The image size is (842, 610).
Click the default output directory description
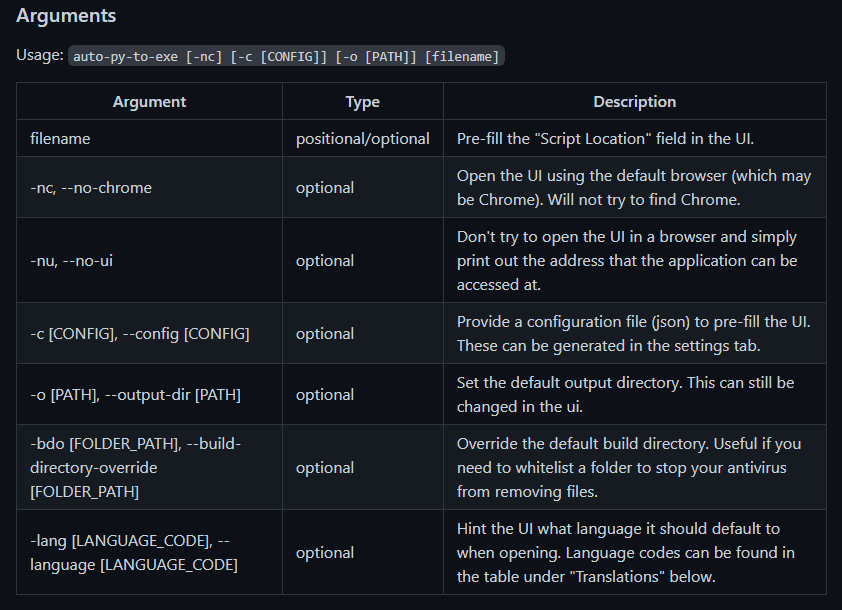tap(625, 395)
